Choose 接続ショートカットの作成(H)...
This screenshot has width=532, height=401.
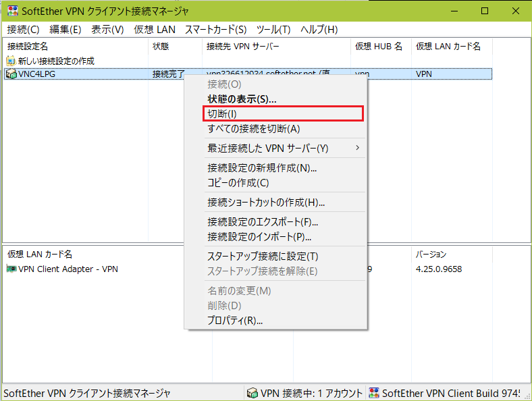[x=275, y=203]
